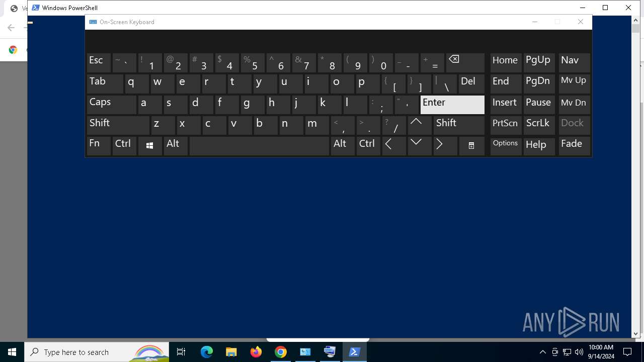This screenshot has width=644, height=362.
Task: Toggle the left Ctrl key
Action: pyautogui.click(x=124, y=146)
